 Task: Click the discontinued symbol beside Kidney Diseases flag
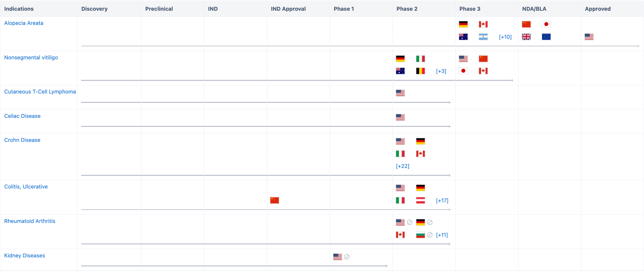(x=347, y=257)
